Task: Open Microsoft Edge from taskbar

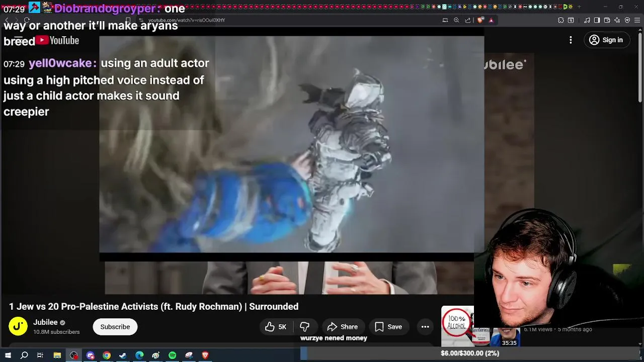Action: (139, 355)
